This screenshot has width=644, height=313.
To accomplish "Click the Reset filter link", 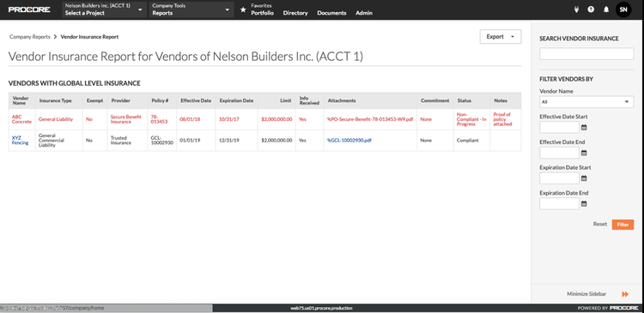I will point(599,225).
